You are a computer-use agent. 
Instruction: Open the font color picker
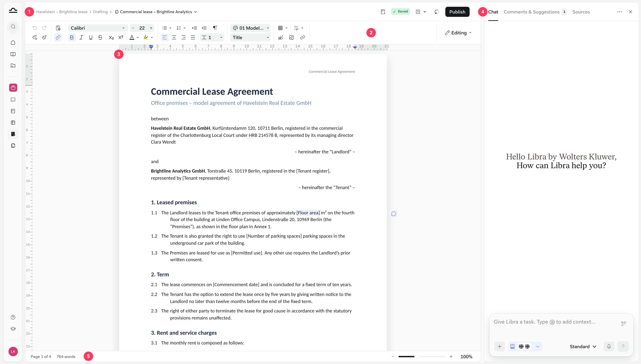tap(134, 38)
